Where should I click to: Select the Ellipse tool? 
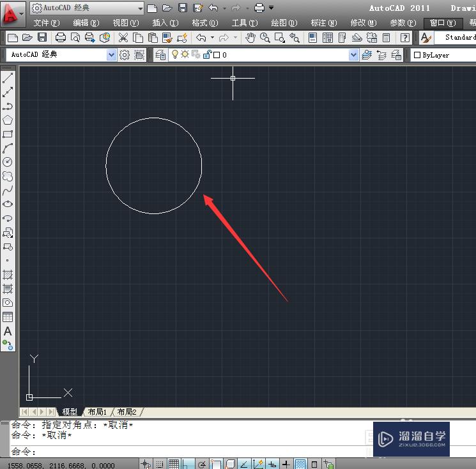8,204
